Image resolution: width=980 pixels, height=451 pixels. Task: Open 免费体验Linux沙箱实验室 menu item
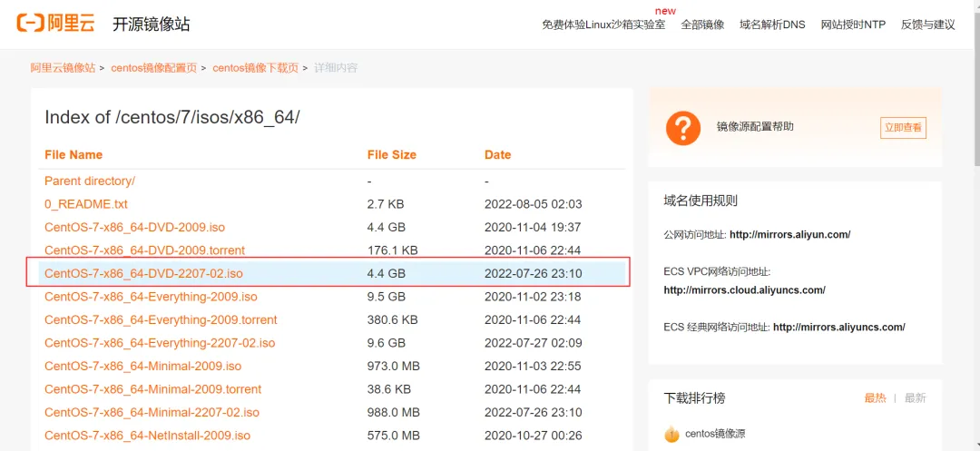pos(603,25)
